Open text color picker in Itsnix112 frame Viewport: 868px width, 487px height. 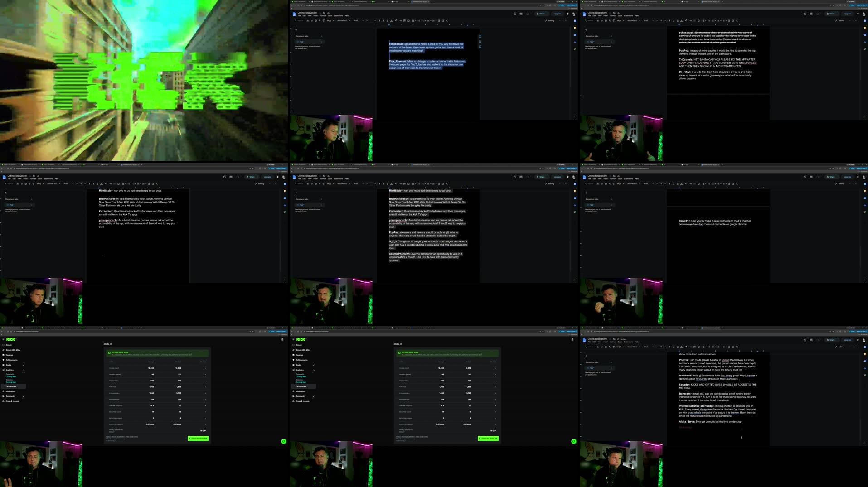coord(682,184)
